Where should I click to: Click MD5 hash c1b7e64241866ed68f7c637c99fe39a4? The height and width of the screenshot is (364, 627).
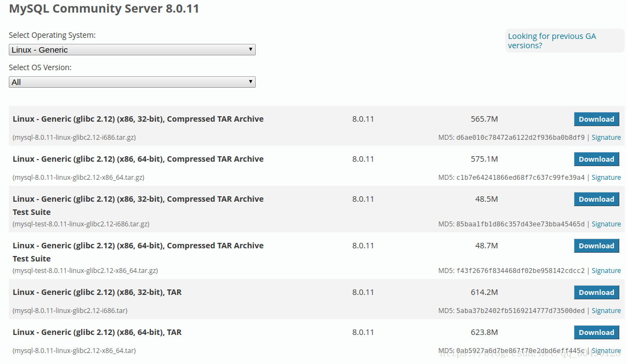[x=520, y=178]
